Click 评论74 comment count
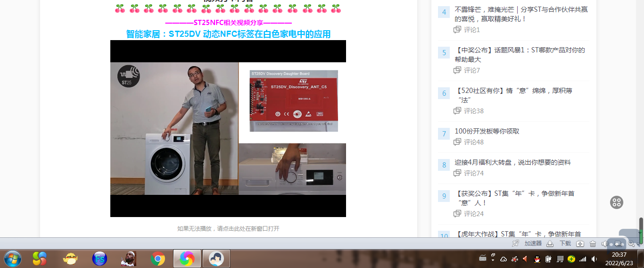The height and width of the screenshot is (268, 644). tap(474, 173)
